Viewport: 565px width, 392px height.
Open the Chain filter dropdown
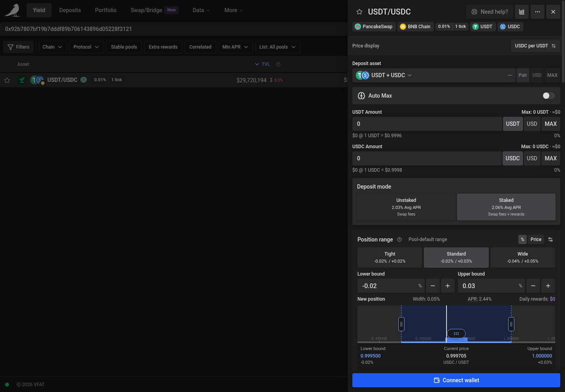click(x=52, y=47)
